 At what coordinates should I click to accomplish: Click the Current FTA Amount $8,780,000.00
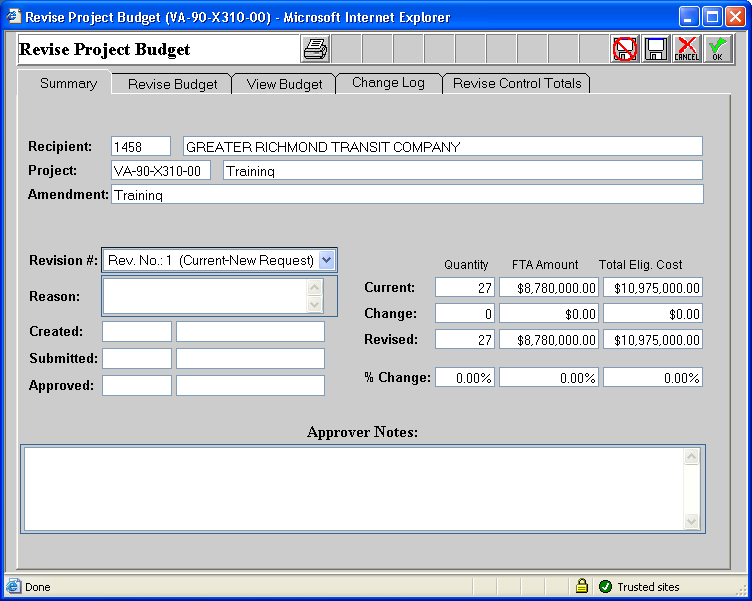[x=549, y=287]
